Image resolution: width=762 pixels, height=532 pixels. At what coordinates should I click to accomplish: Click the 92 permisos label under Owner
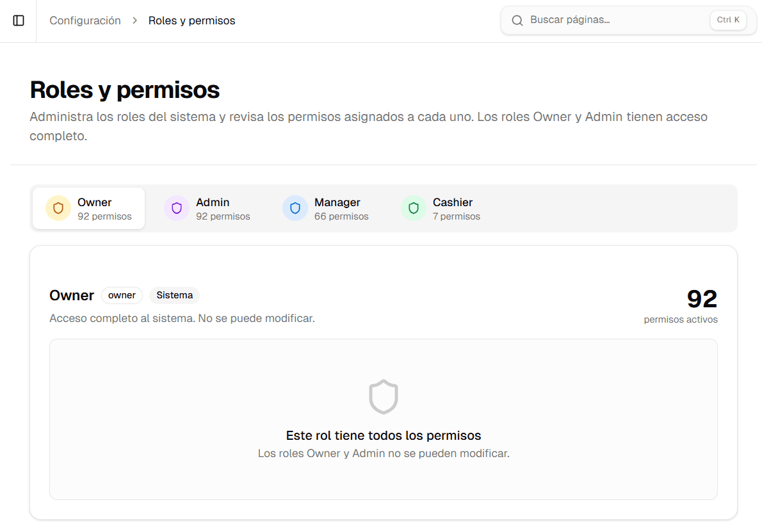(x=104, y=216)
